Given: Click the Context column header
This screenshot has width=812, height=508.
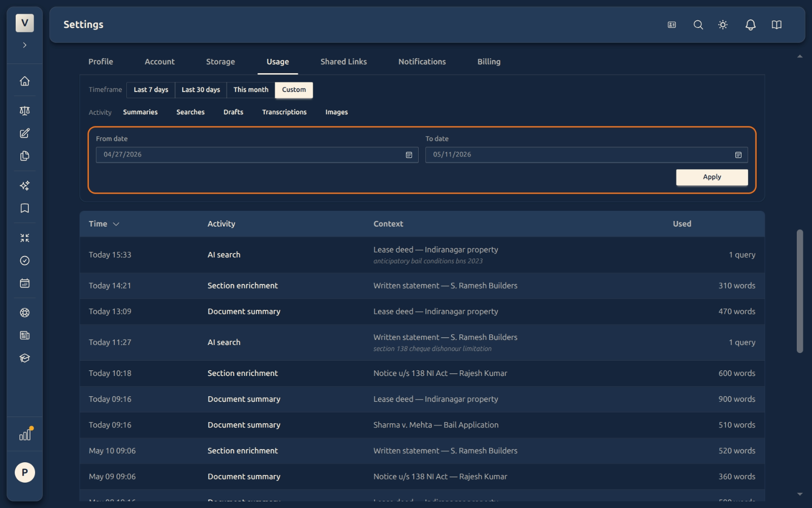Looking at the screenshot, I should point(388,224).
